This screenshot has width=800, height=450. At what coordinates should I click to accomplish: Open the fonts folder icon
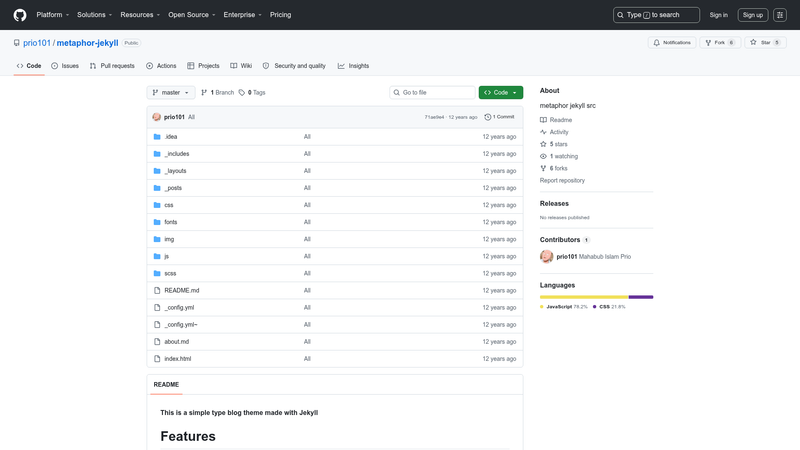click(x=157, y=222)
